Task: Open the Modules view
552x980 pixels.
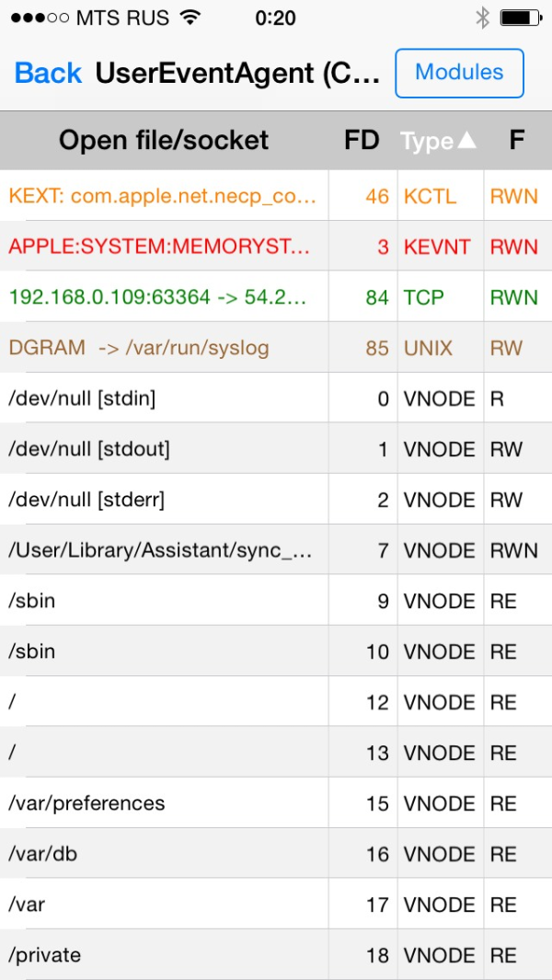Action: [459, 73]
